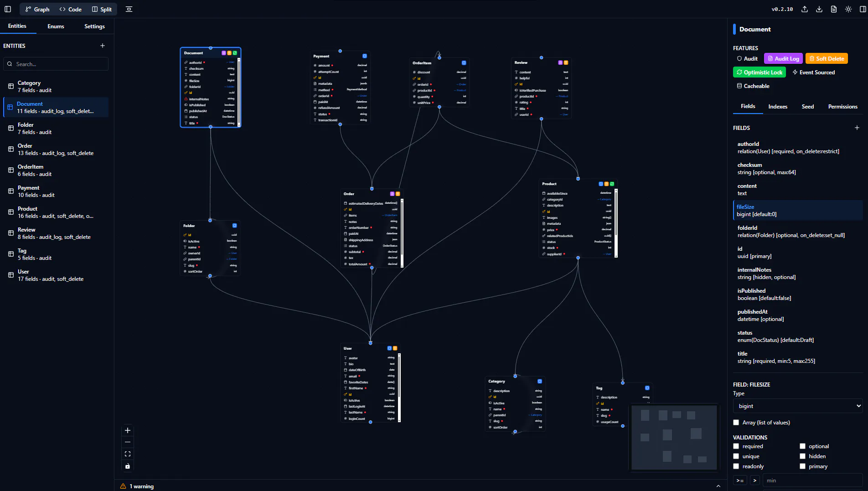Select the title field

(x=798, y=357)
